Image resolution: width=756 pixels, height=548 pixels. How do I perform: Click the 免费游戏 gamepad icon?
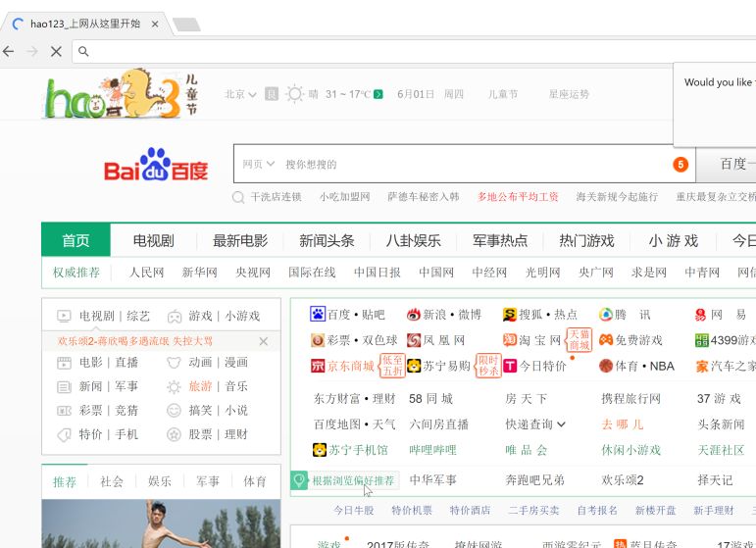click(606, 340)
